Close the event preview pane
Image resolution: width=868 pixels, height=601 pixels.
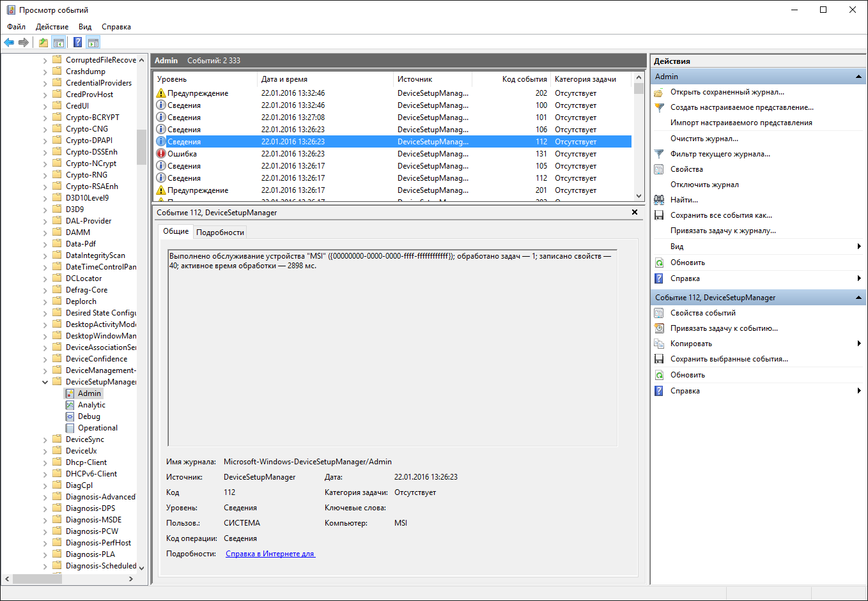click(x=635, y=212)
